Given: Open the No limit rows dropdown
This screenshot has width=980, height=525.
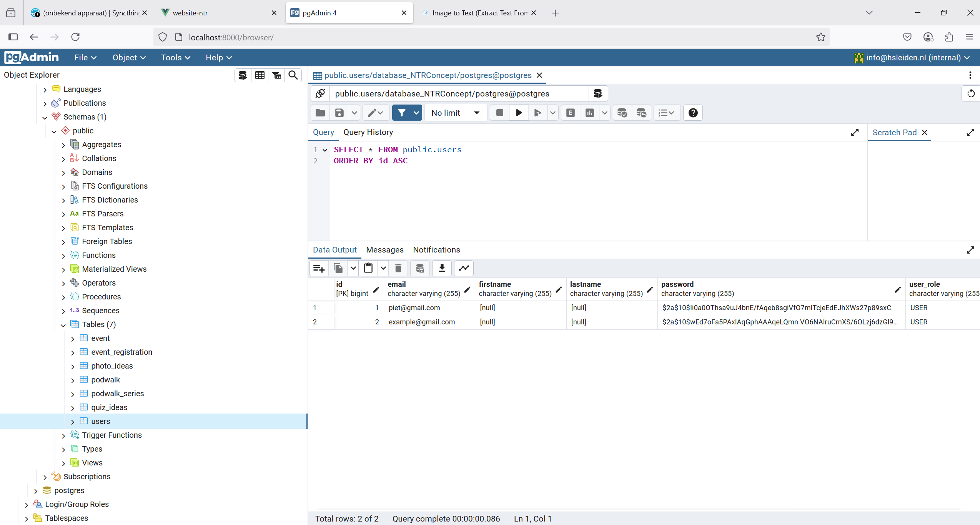Looking at the screenshot, I should pos(455,113).
